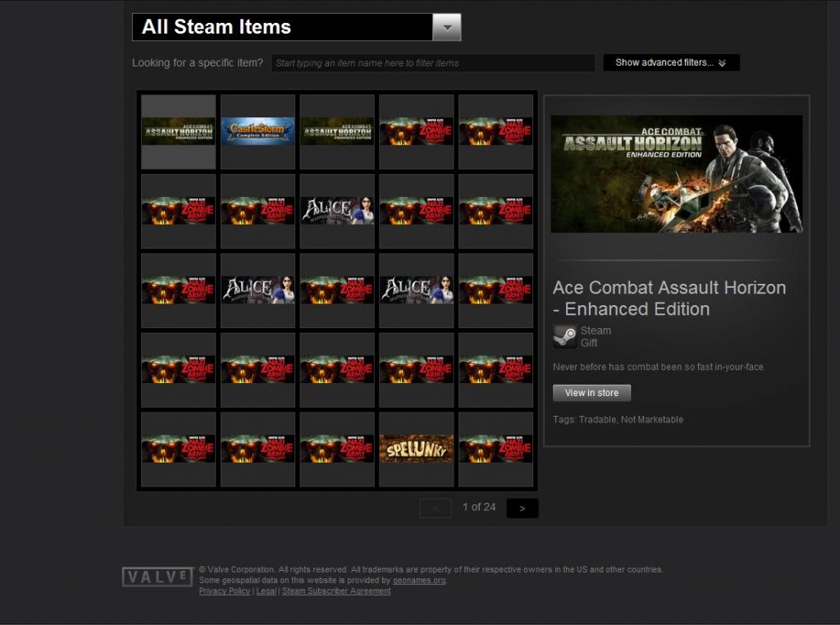Click the Steam logo icon in item details
Screen dimensions: 840x625
tap(564, 336)
